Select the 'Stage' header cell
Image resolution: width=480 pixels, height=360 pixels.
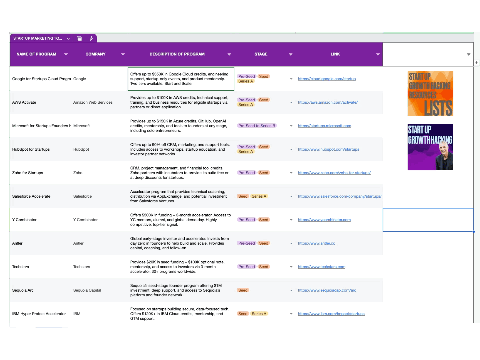click(265, 54)
